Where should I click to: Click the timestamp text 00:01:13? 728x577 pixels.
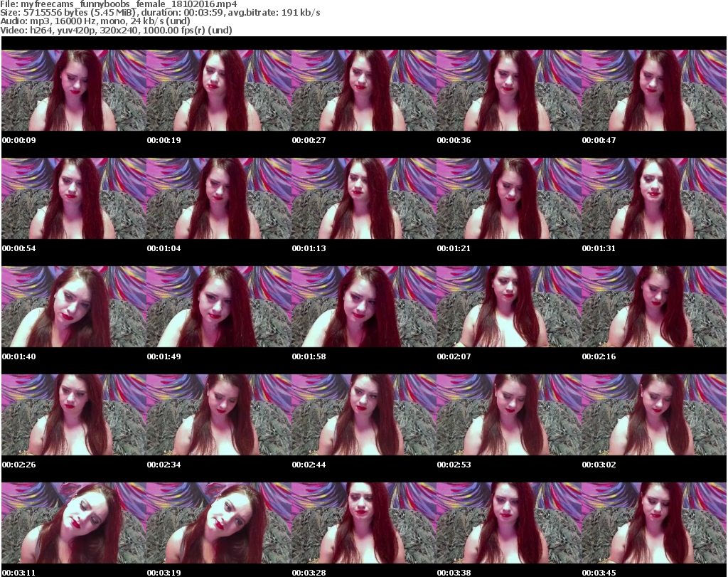coord(309,248)
